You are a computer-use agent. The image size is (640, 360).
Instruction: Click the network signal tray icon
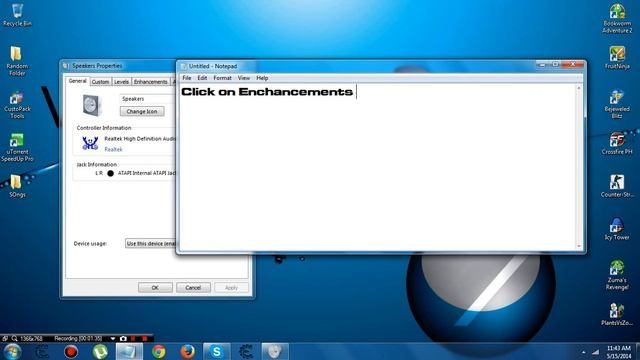(x=596, y=352)
